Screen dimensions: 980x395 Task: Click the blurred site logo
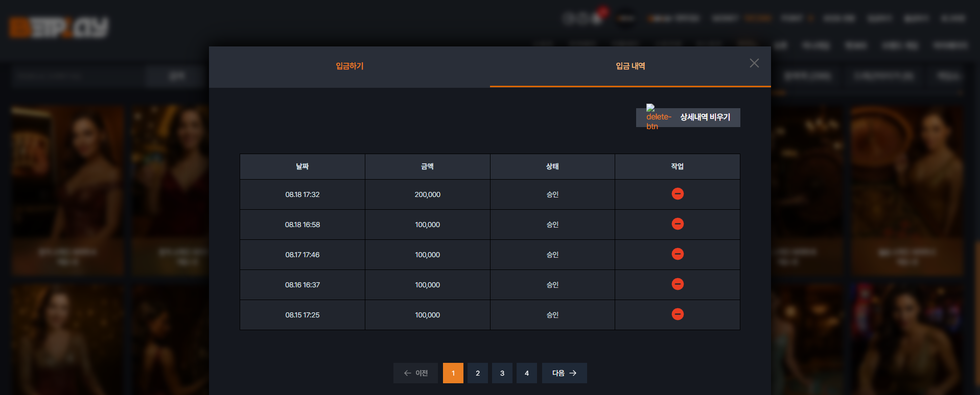click(x=59, y=28)
